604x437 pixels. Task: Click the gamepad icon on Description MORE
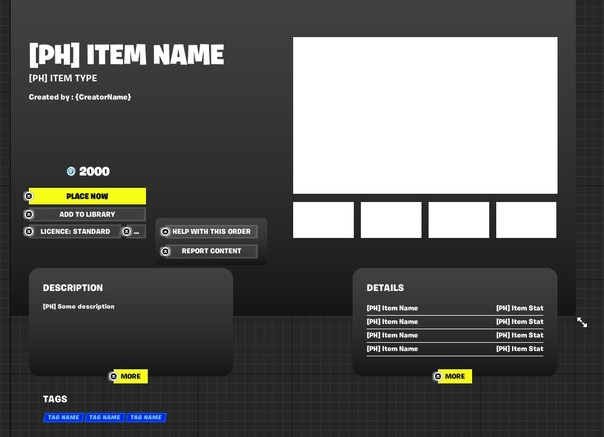pyautogui.click(x=113, y=376)
